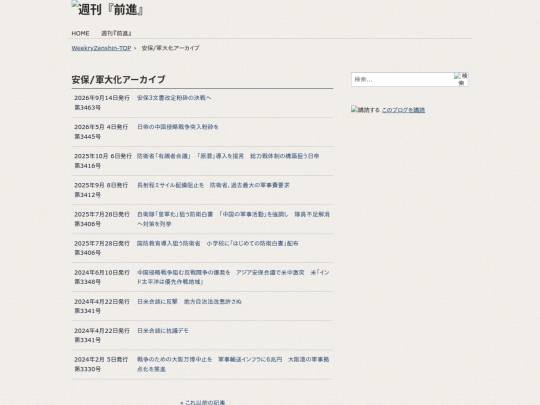Screen dimensions: 540x405
Task: Click the date text 2026年5月 4日発行
Action: click(101, 127)
